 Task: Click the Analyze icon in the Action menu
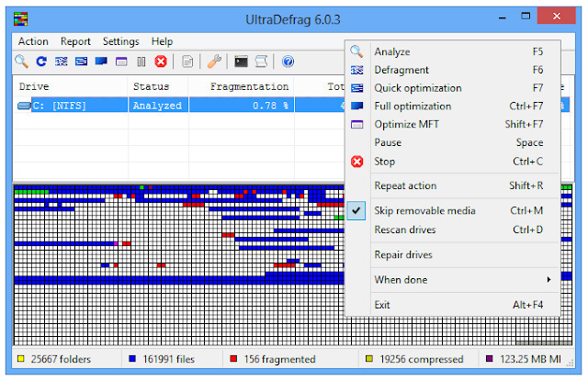(x=356, y=51)
